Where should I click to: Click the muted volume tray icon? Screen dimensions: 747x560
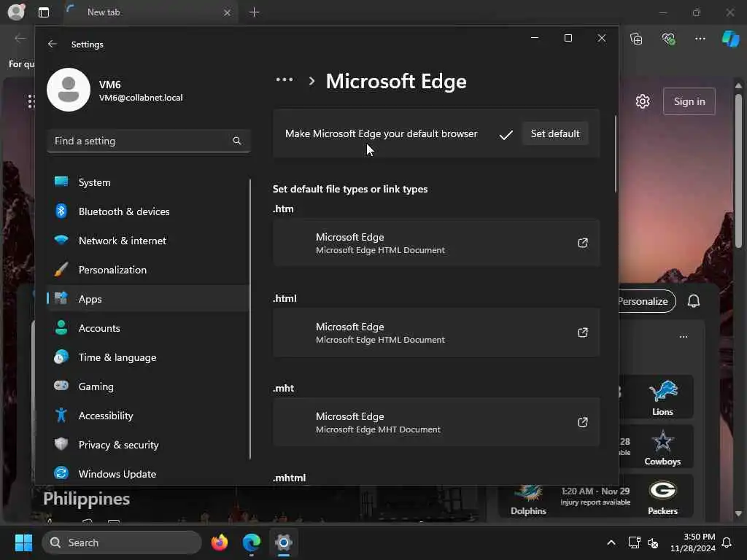(653, 542)
